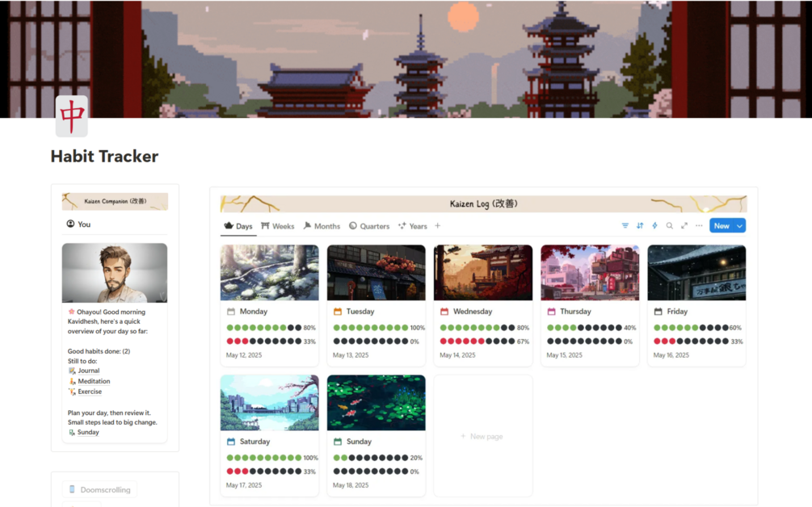Click the search magnifier icon in the toolbar
Image resolution: width=812 pixels, height=507 pixels.
point(670,225)
